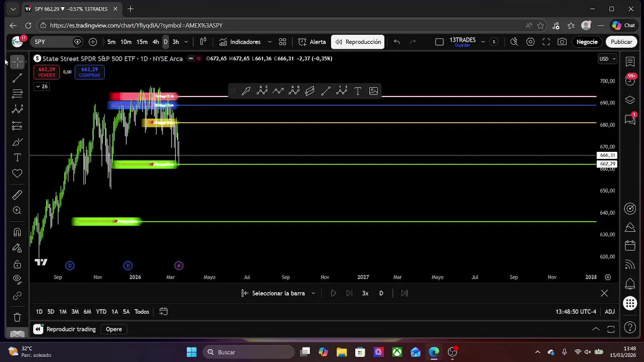Toggle lock all drawings

(x=17, y=264)
